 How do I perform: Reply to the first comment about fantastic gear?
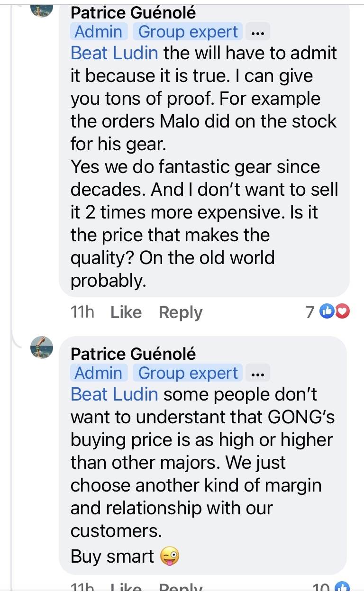pyautogui.click(x=181, y=312)
